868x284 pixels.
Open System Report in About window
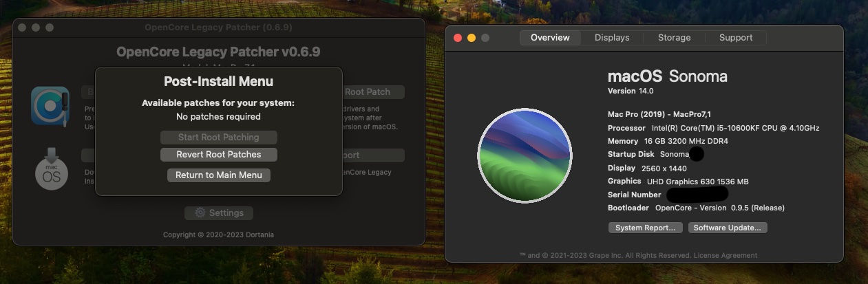point(646,228)
